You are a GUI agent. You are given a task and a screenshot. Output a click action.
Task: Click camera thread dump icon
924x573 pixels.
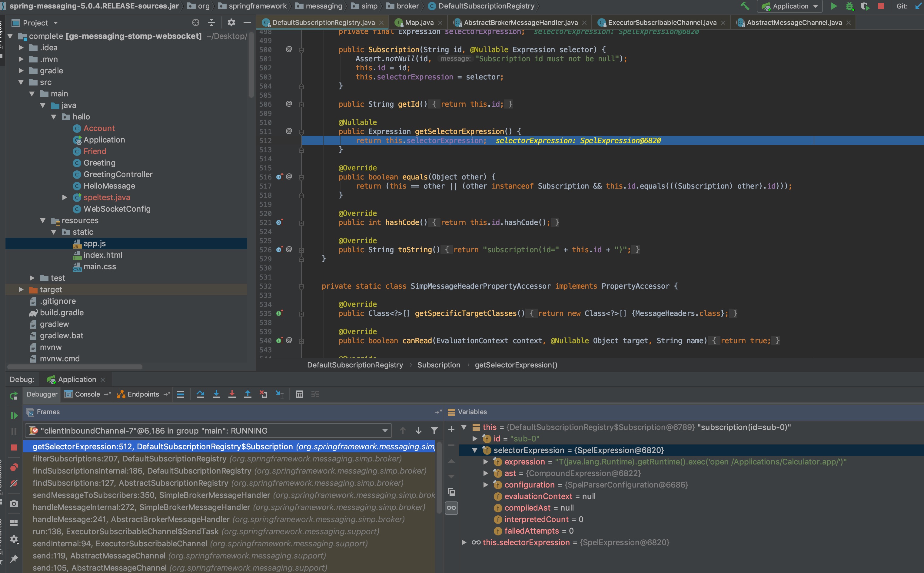[14, 503]
